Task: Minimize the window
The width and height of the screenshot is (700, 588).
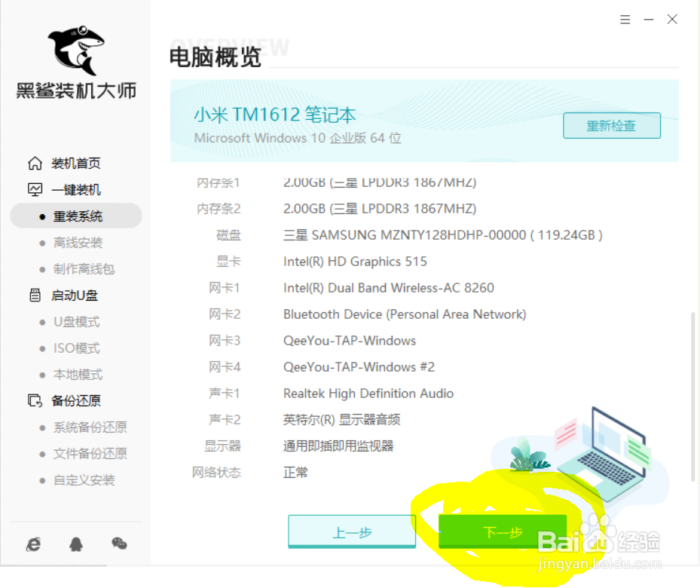Action: pyautogui.click(x=649, y=19)
